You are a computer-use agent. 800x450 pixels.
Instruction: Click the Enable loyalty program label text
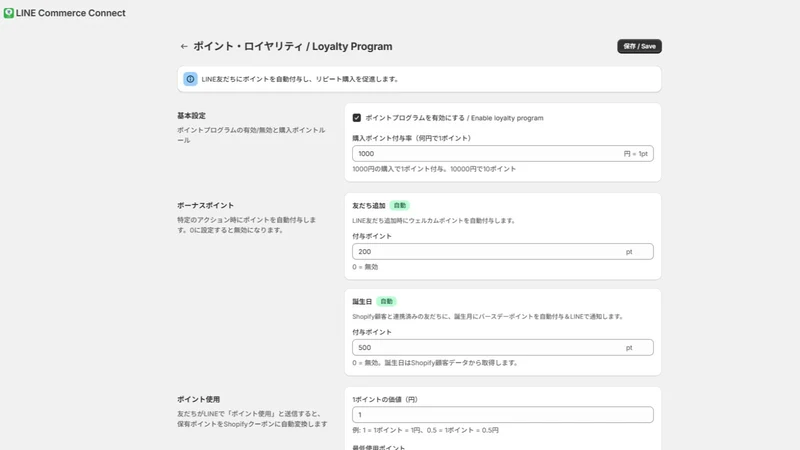point(454,118)
